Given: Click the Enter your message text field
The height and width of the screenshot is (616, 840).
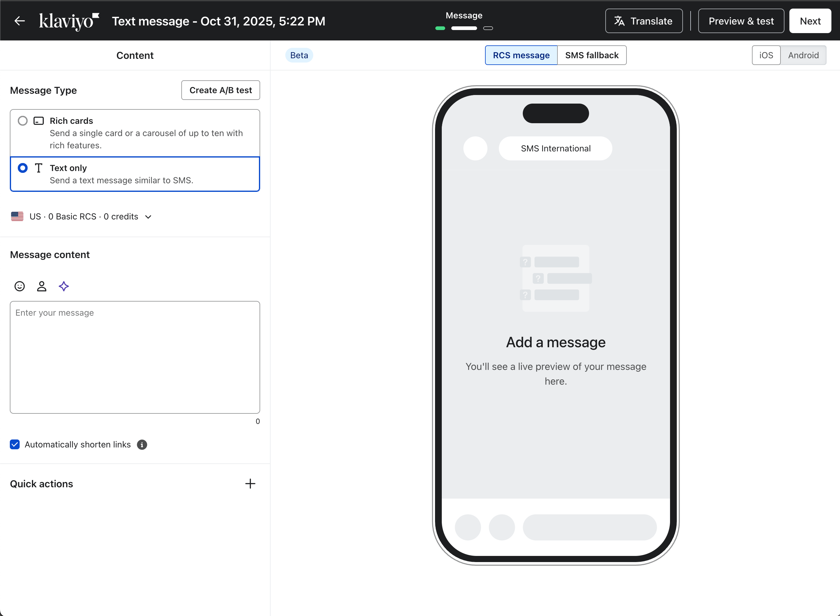Looking at the screenshot, I should point(135,357).
